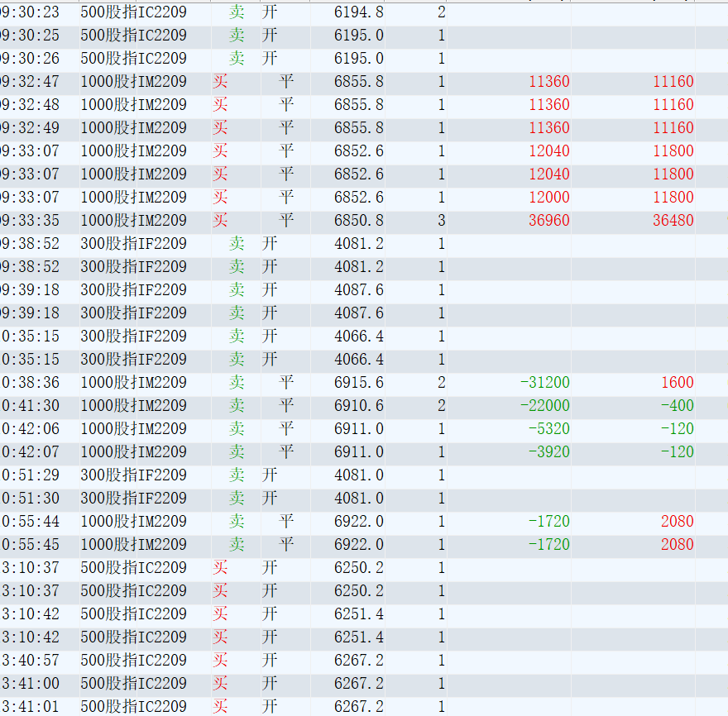Select the 0:55:44 time cell
728x716 pixels.
click(x=30, y=522)
